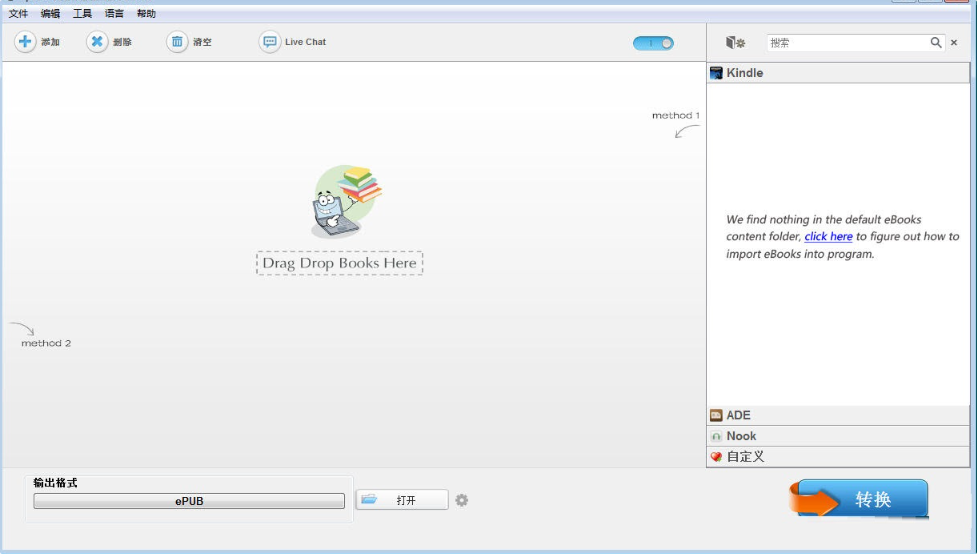The image size is (977, 554).
Task: Click the Drag Drop Books Here box
Action: (340, 263)
